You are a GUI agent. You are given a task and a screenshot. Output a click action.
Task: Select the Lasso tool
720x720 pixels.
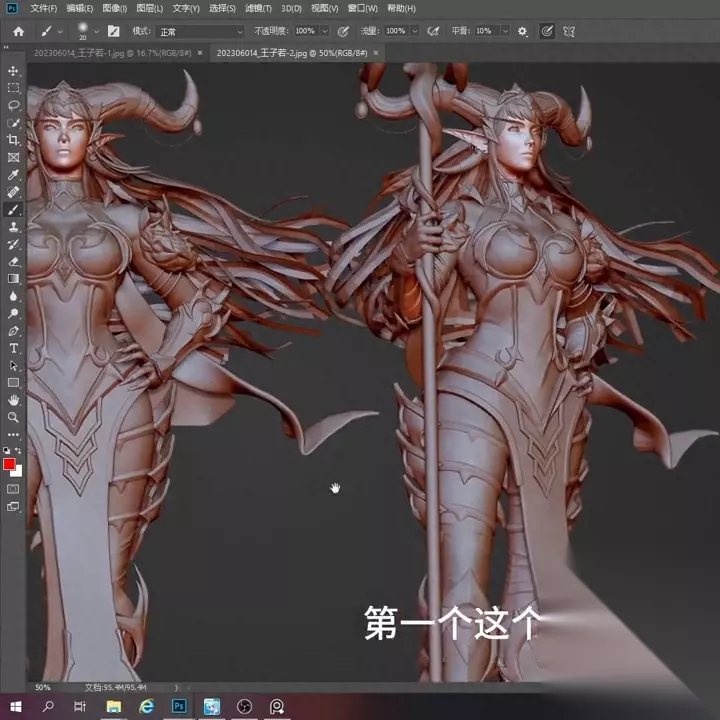(x=13, y=105)
